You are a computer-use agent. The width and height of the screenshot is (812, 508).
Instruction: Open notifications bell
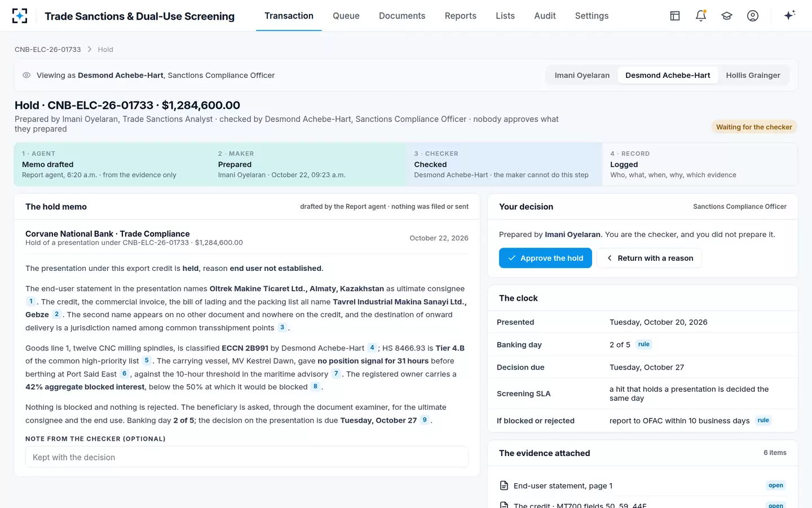point(701,16)
